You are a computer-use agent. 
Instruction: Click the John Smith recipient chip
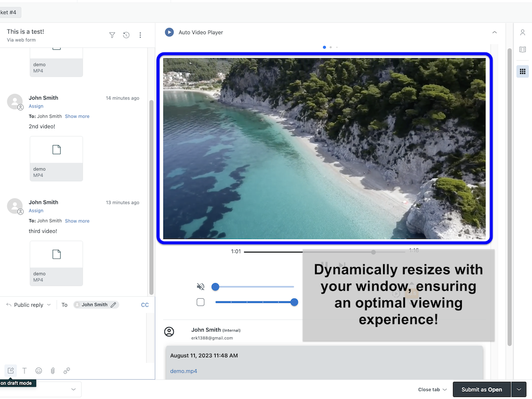pos(96,304)
